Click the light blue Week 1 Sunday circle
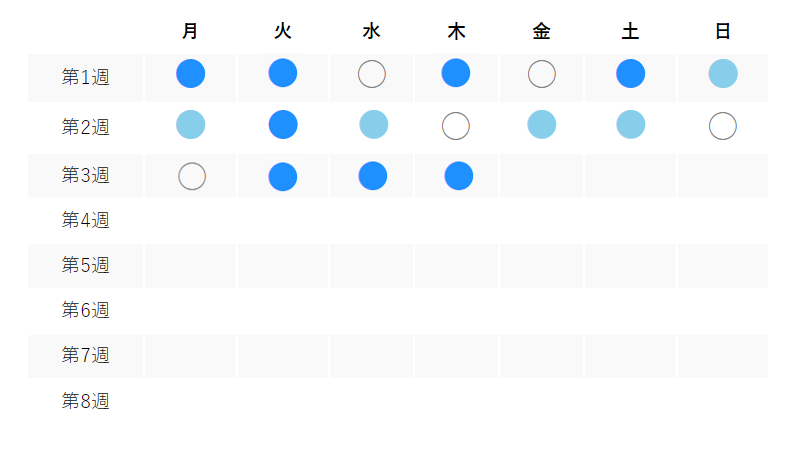Image resolution: width=802 pixels, height=457 pixels. coord(723,74)
